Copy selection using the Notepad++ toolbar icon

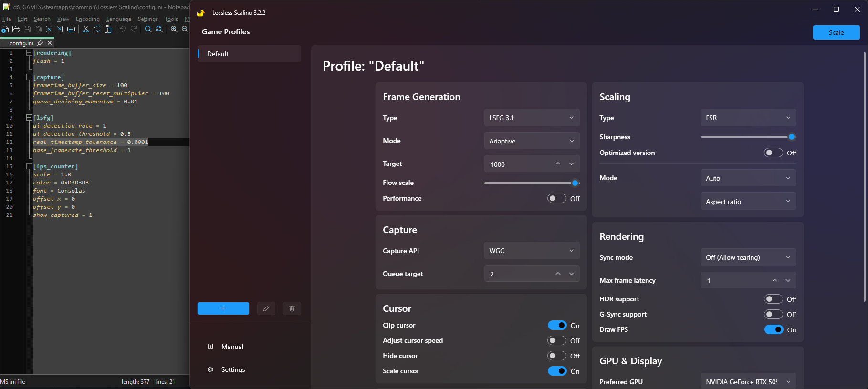pos(97,30)
